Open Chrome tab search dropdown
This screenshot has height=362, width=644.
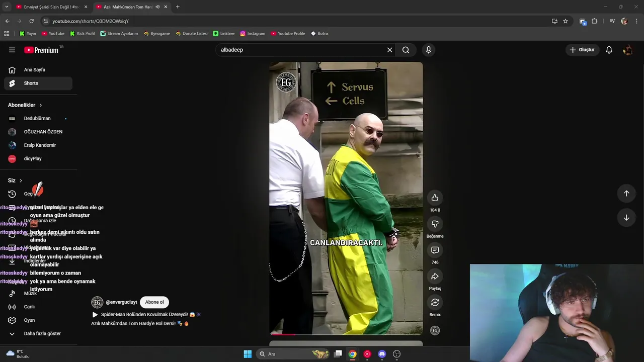click(x=7, y=7)
